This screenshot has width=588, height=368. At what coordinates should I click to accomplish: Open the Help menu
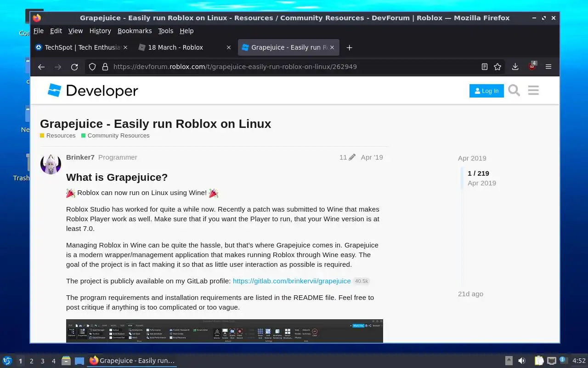pyautogui.click(x=187, y=31)
